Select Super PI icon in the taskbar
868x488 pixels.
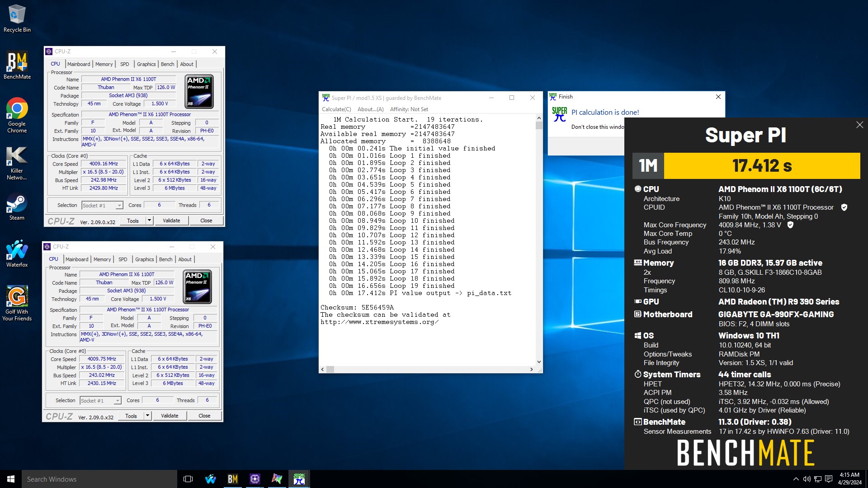299,479
